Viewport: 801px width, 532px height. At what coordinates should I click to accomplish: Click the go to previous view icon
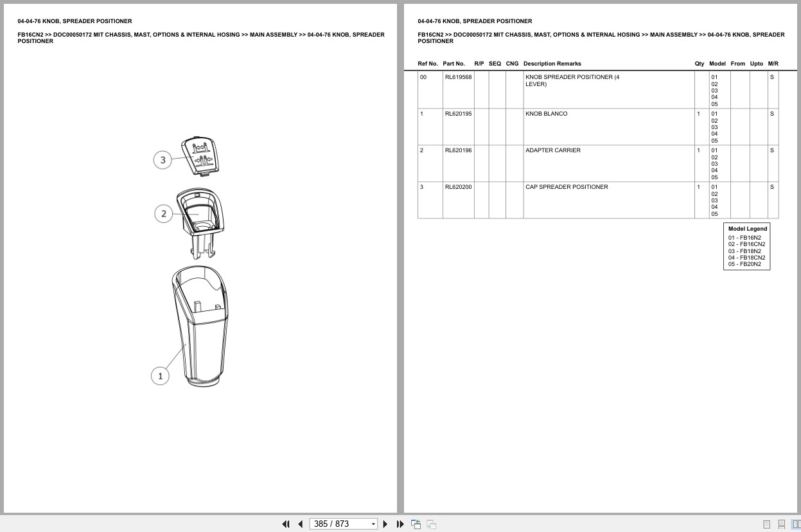coord(416,524)
